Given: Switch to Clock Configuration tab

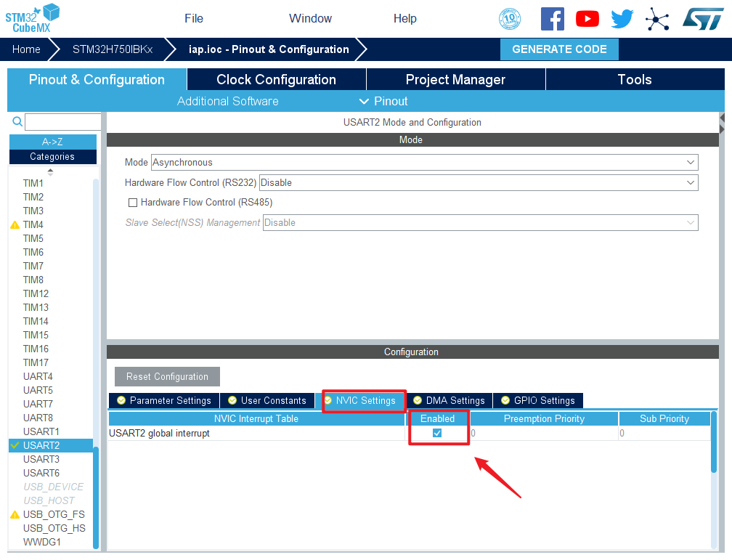Looking at the screenshot, I should 276,80.
